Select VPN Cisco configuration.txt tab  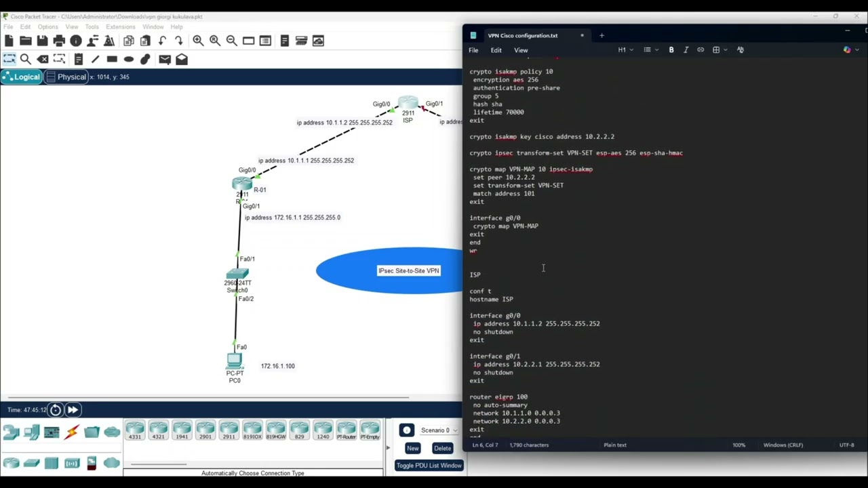pyautogui.click(x=526, y=35)
